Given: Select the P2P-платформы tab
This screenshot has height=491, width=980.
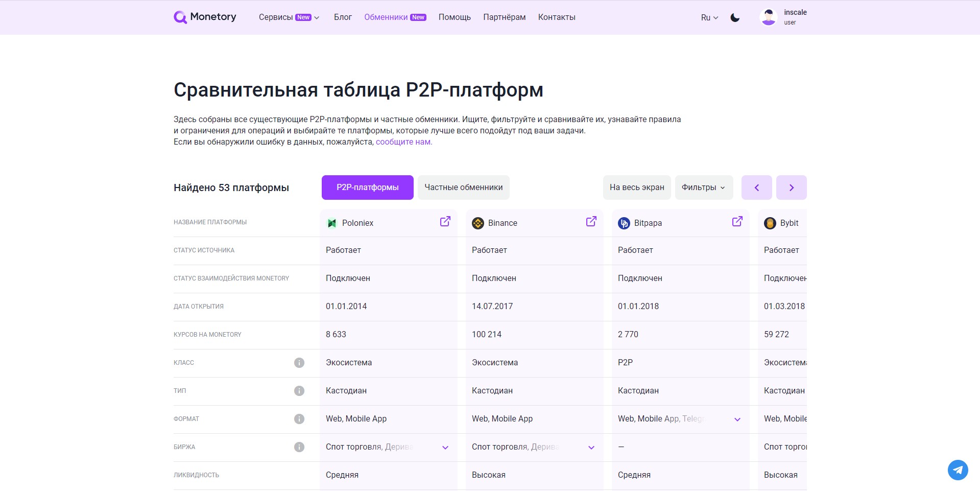Looking at the screenshot, I should pos(368,188).
